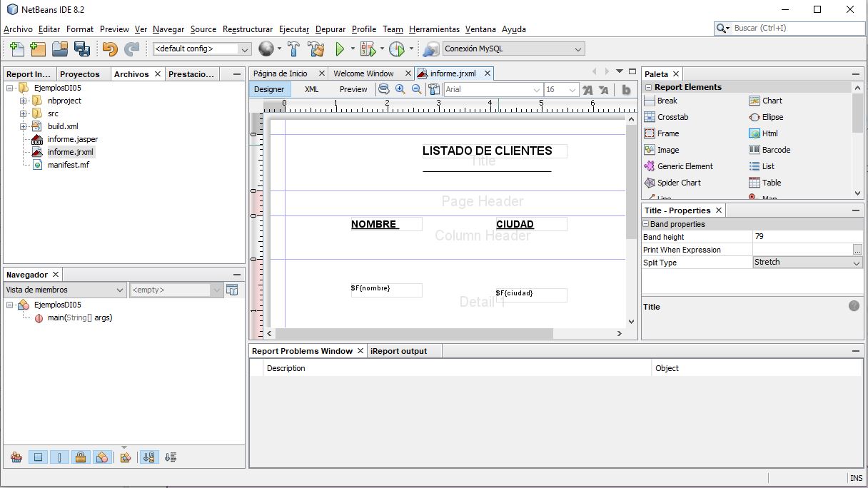Click the report datasources icon beside Conexión MySQL
The height and width of the screenshot is (488, 868).
pos(431,49)
